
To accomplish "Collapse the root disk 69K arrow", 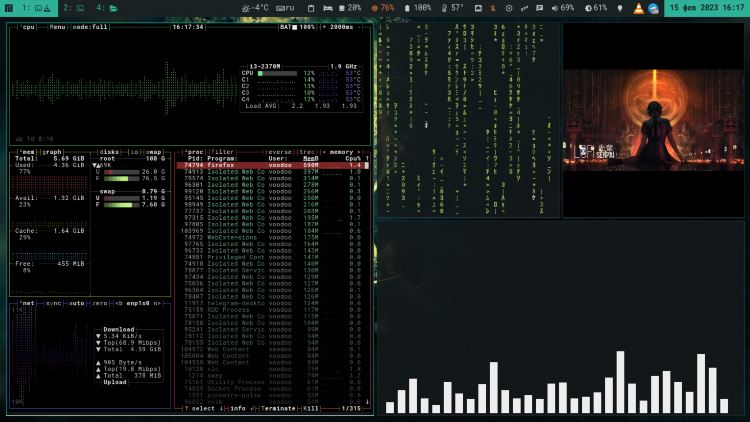I will 94,165.
